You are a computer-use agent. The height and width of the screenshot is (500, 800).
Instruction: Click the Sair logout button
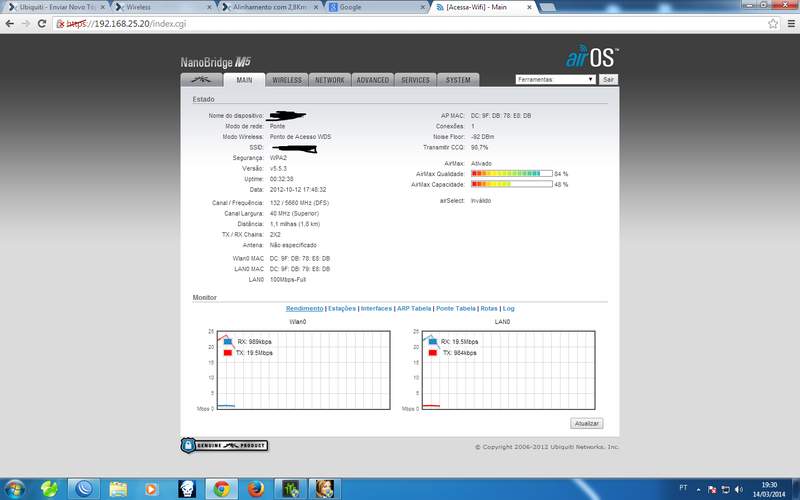(x=608, y=80)
